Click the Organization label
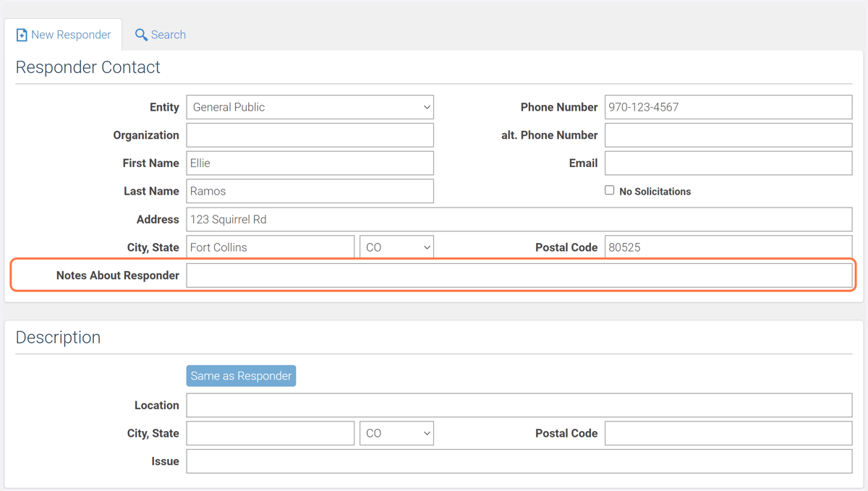This screenshot has width=868, height=491. pyautogui.click(x=146, y=135)
